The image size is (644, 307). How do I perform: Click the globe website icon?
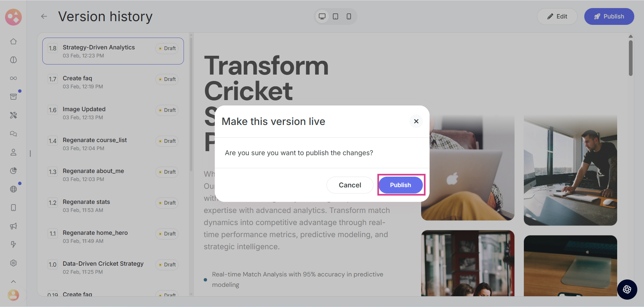pyautogui.click(x=13, y=189)
